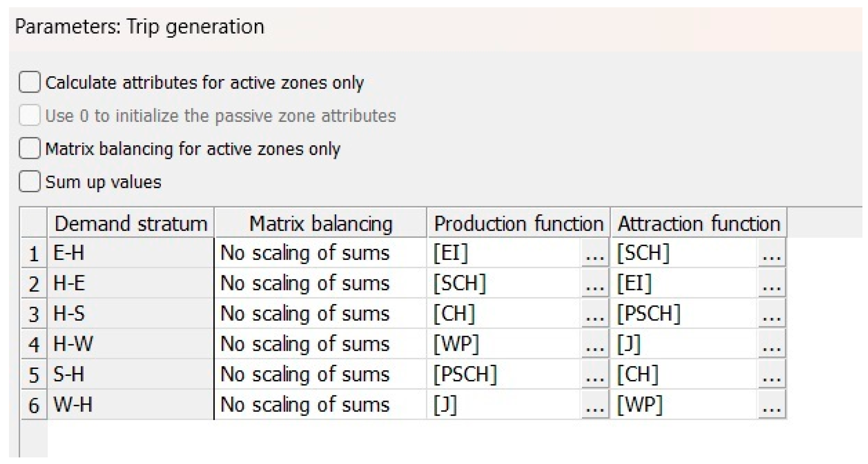
Task: Click ellipsis for W-H attraction function
Action: 771,405
